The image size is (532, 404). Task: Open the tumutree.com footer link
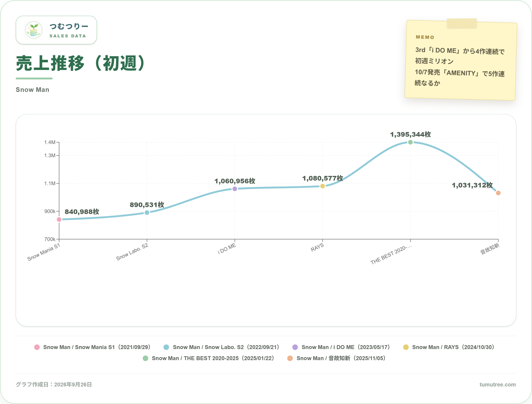(x=497, y=385)
